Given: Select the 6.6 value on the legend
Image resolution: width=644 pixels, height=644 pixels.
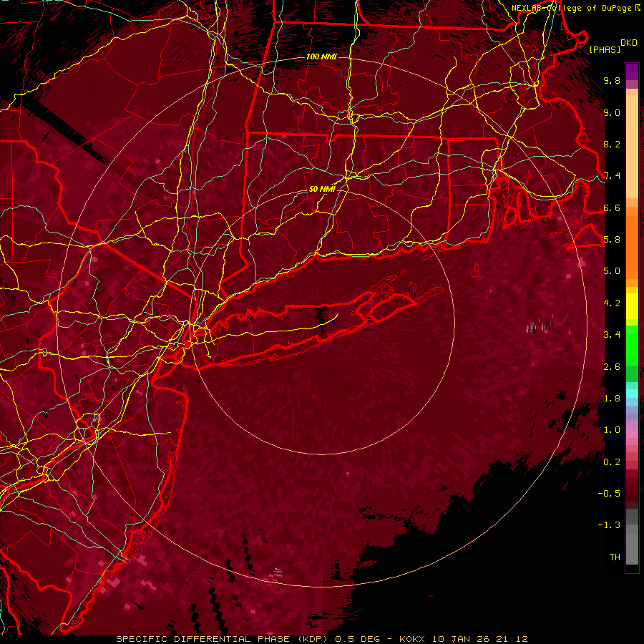Looking at the screenshot, I should tap(612, 208).
